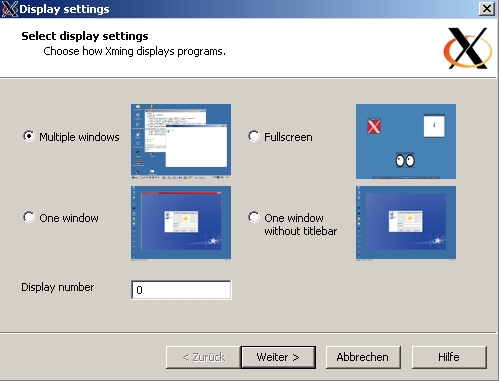Click the Abbrechen button
This screenshot has width=499, height=381.
[363, 357]
